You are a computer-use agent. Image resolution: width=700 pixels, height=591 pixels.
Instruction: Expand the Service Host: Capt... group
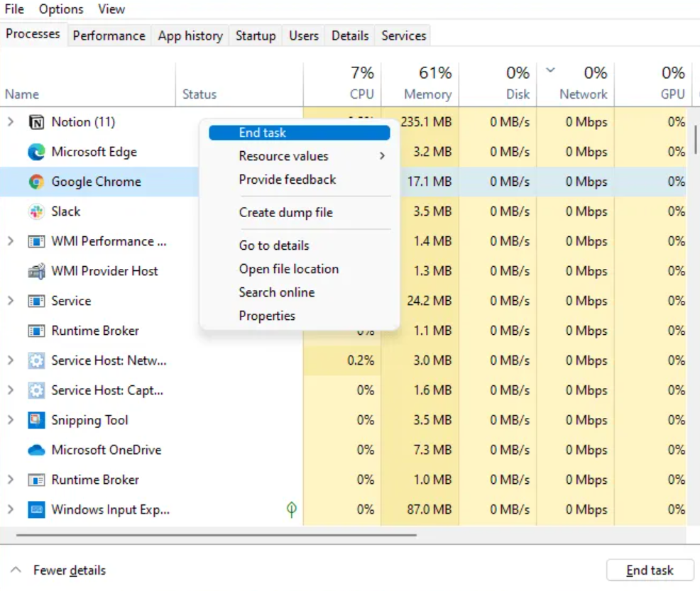click(11, 390)
